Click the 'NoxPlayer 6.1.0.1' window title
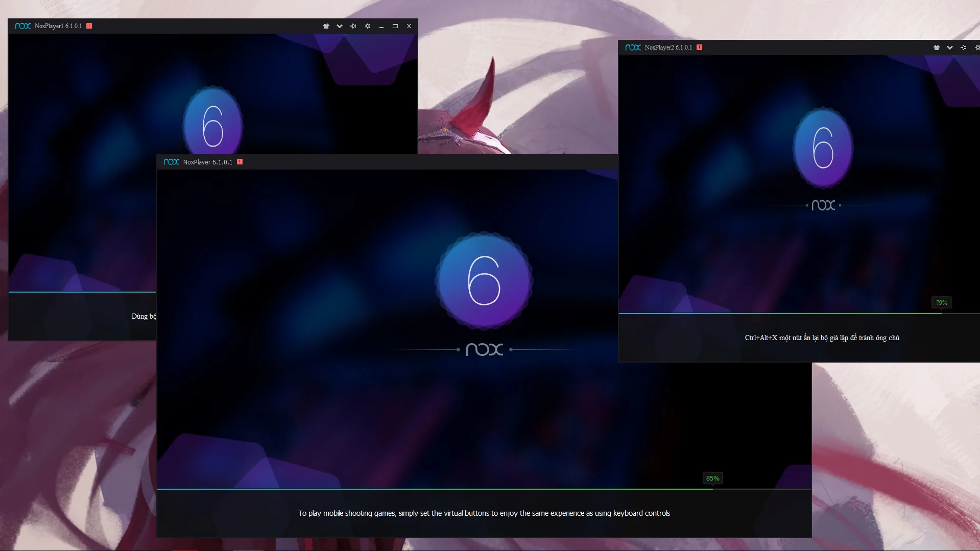 [208, 162]
